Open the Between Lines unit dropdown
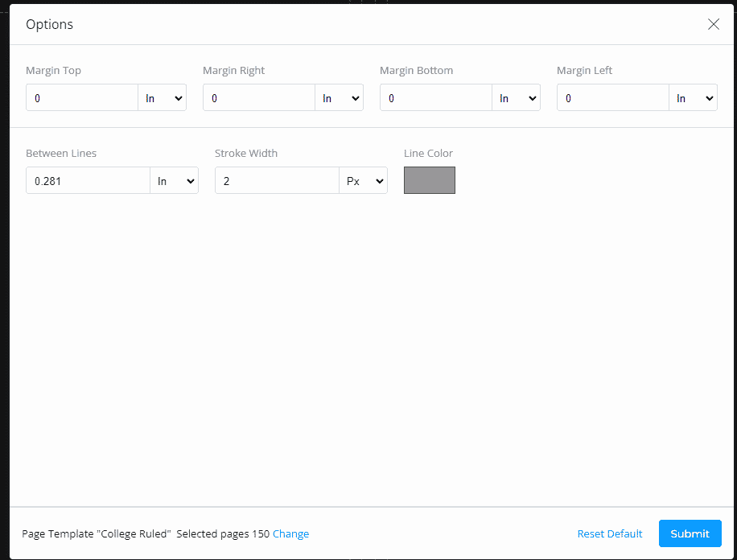737x560 pixels. 175,180
